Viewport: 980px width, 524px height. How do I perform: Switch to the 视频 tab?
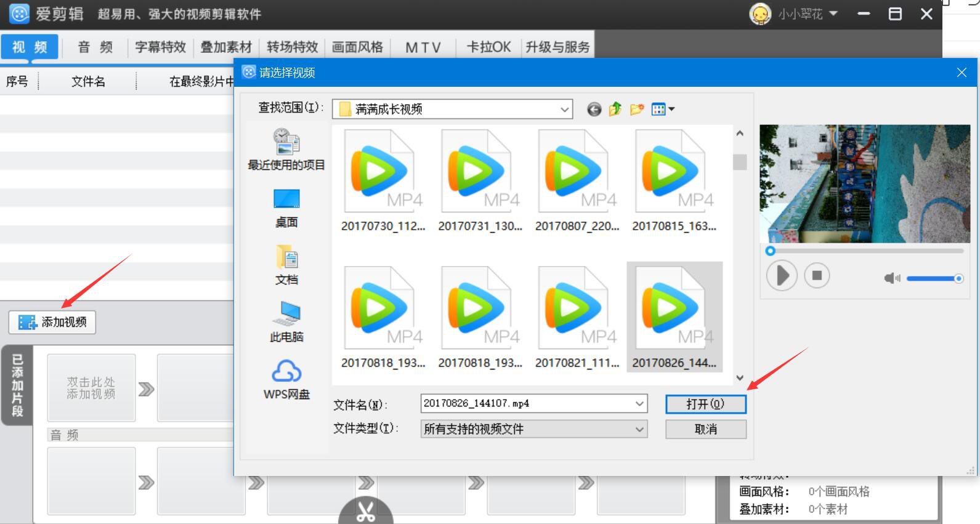click(x=30, y=47)
